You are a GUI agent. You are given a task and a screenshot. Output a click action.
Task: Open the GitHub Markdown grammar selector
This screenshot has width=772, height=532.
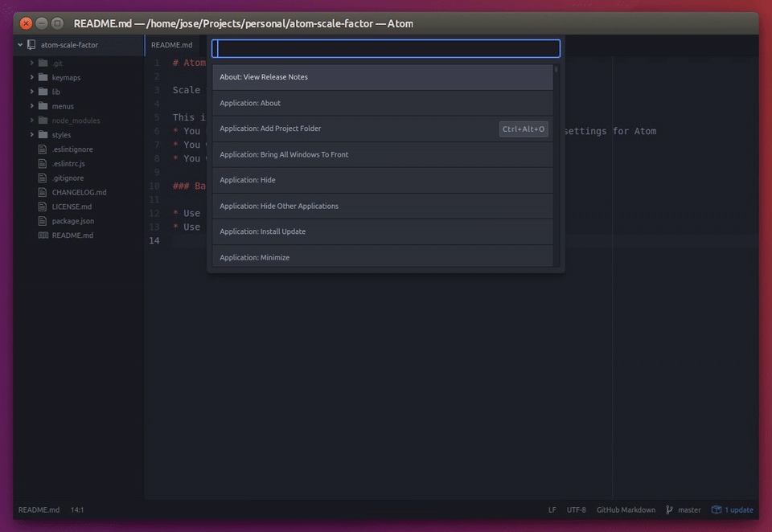pos(626,509)
